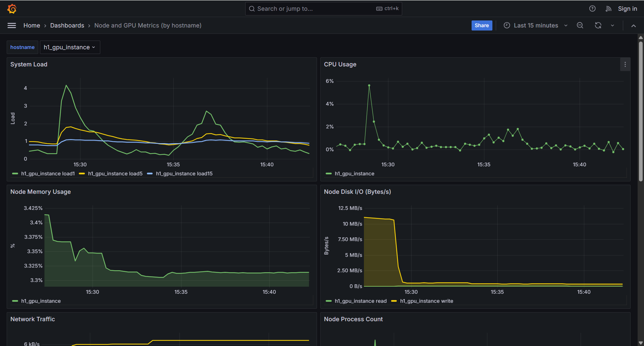This screenshot has width=644, height=346.
Task: Open the Last 15 minutes time picker
Action: [x=536, y=25]
